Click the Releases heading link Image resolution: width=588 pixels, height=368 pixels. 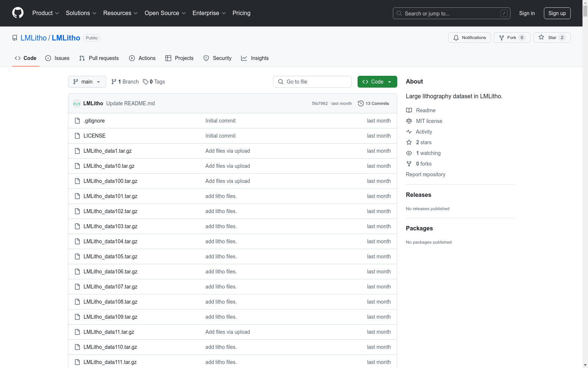pyautogui.click(x=419, y=195)
